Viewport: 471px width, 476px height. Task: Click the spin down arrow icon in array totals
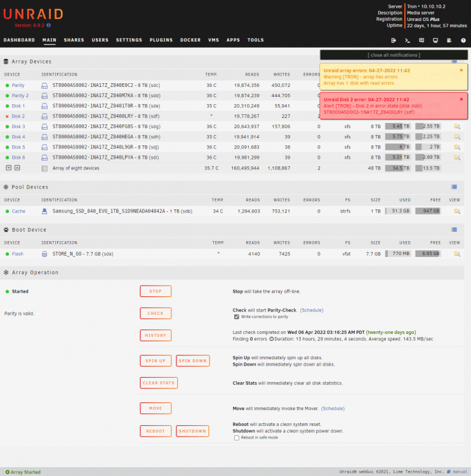tap(9, 168)
